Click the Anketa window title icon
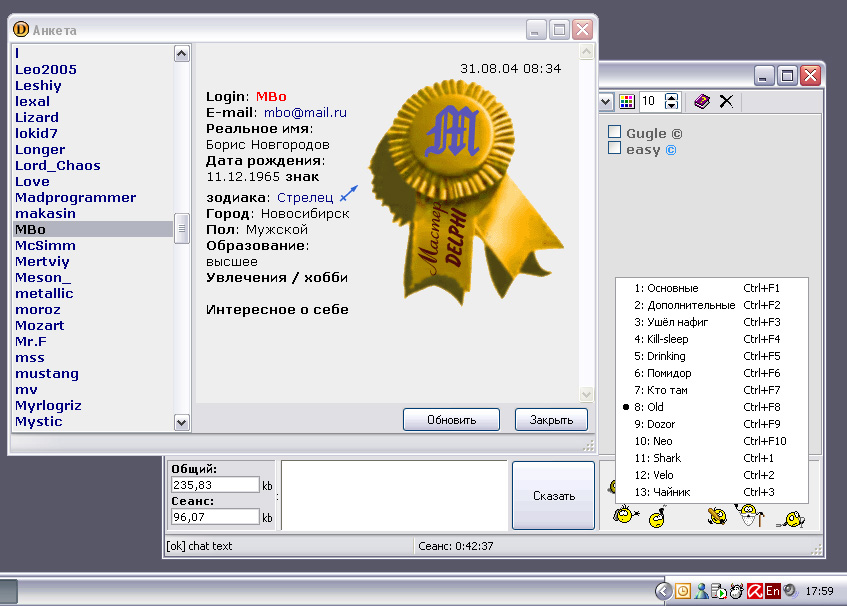 coord(21,29)
